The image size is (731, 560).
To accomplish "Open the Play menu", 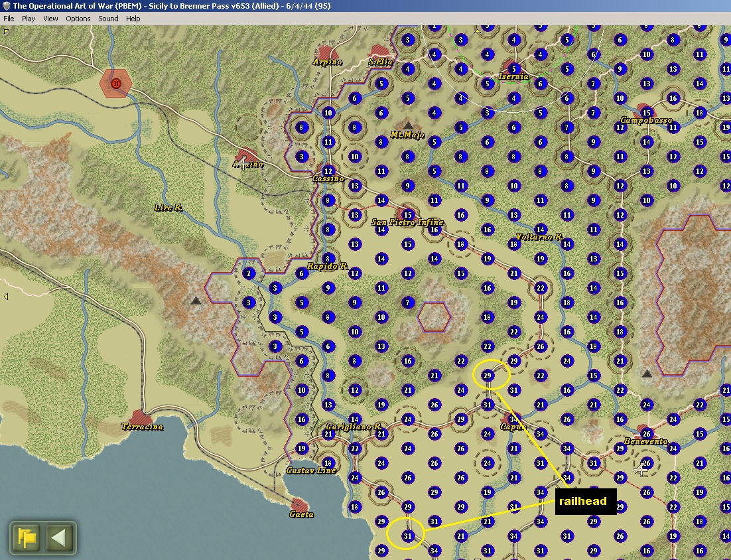I will 29,19.
